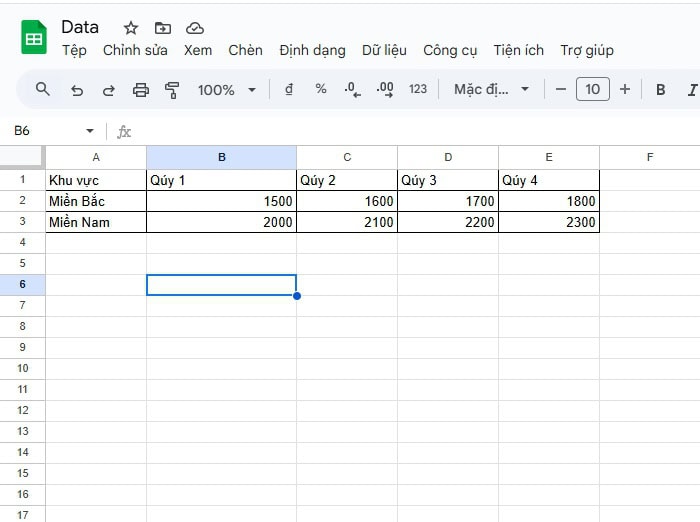
Task: Select the paint format roller icon
Action: pyautogui.click(x=172, y=90)
